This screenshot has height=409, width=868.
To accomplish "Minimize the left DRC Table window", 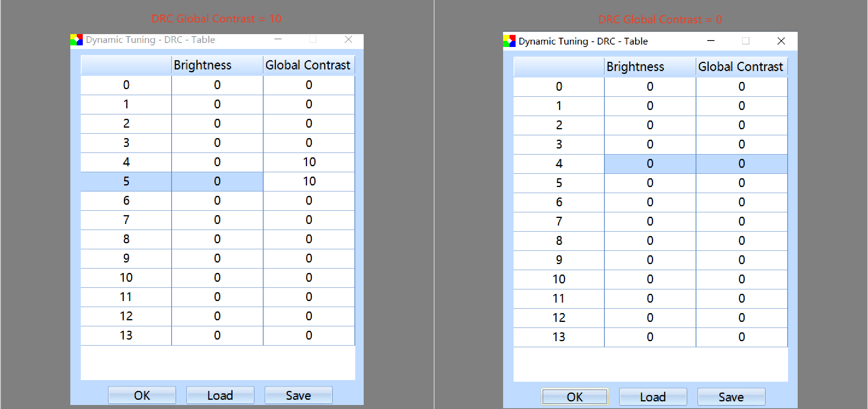I will pos(278,39).
